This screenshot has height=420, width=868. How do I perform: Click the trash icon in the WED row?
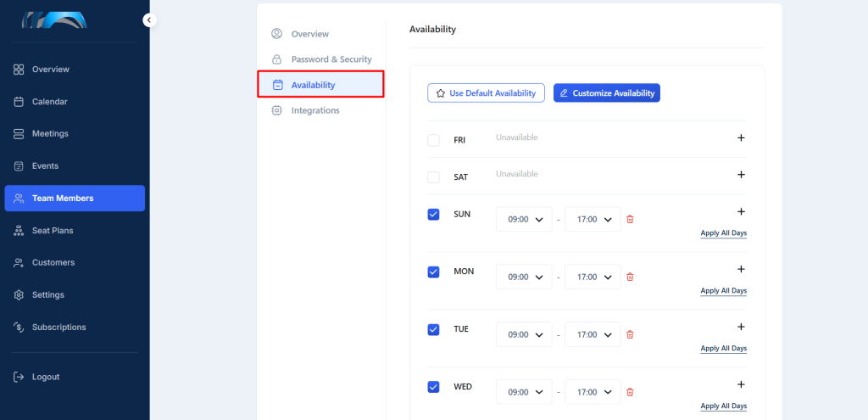point(630,392)
